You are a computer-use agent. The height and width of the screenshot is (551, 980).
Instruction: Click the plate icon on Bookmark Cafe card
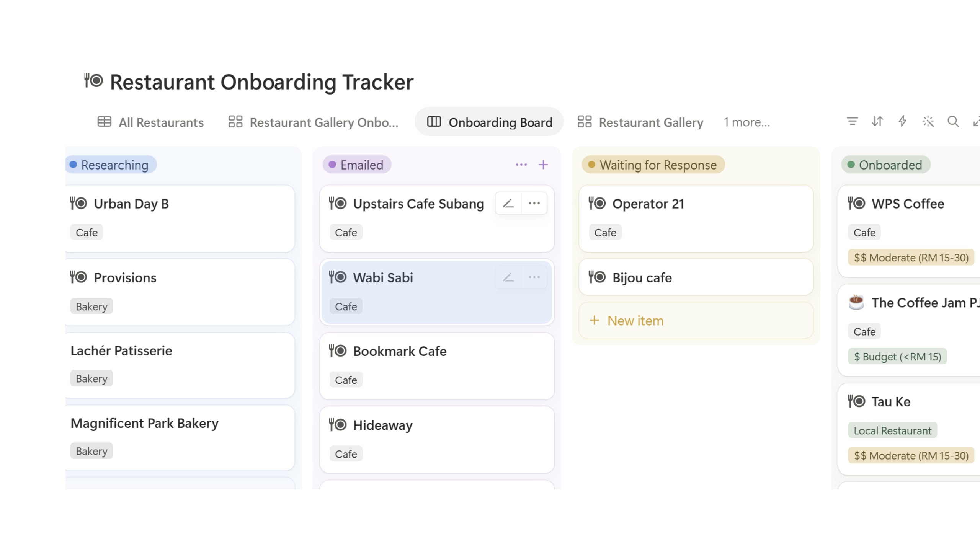tap(338, 351)
